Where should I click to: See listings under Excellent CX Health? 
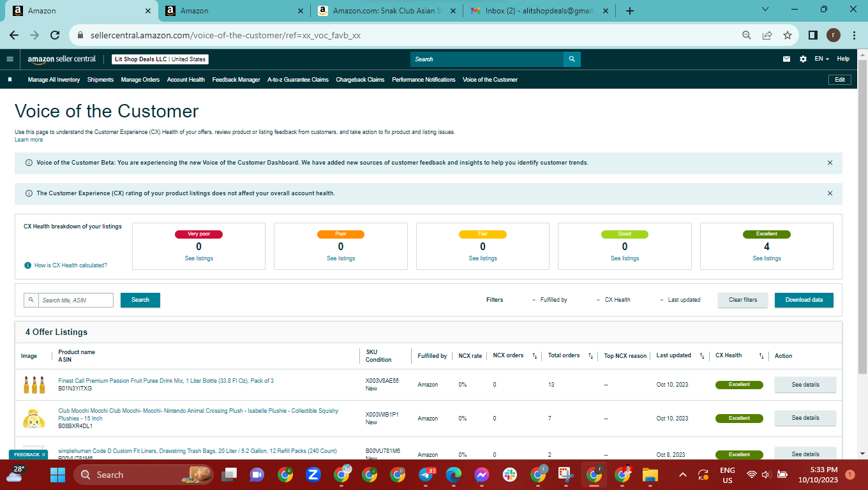(767, 258)
